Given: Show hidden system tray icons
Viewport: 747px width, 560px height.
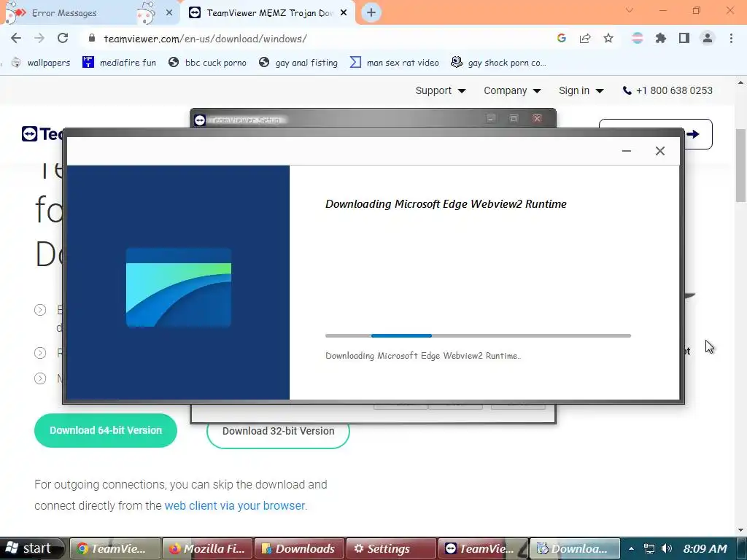Looking at the screenshot, I should pos(631,548).
